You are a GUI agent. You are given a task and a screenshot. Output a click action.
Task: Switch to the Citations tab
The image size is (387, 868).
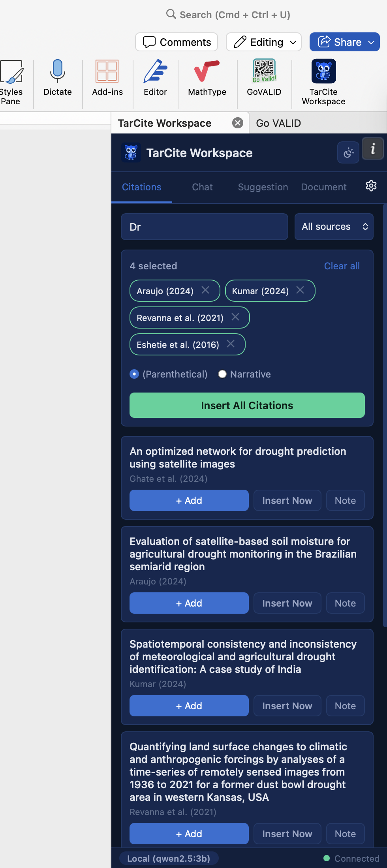click(x=142, y=187)
